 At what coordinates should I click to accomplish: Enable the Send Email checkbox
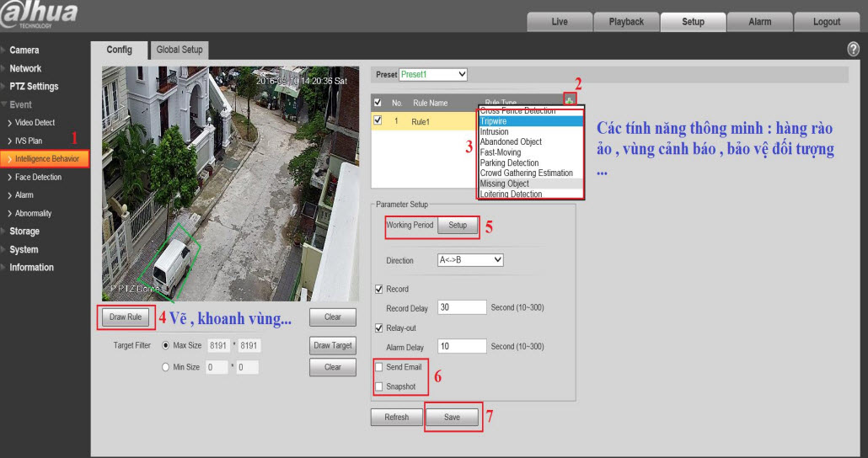click(379, 368)
